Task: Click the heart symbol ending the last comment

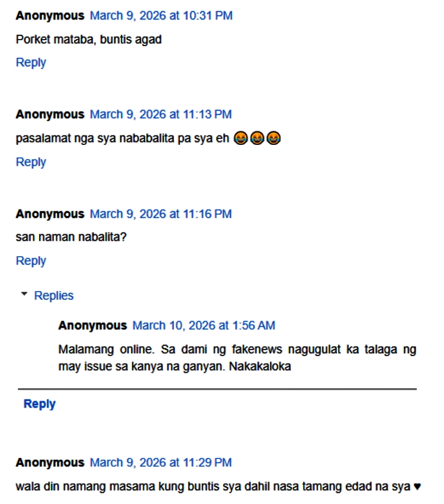Action: pyautogui.click(x=417, y=487)
